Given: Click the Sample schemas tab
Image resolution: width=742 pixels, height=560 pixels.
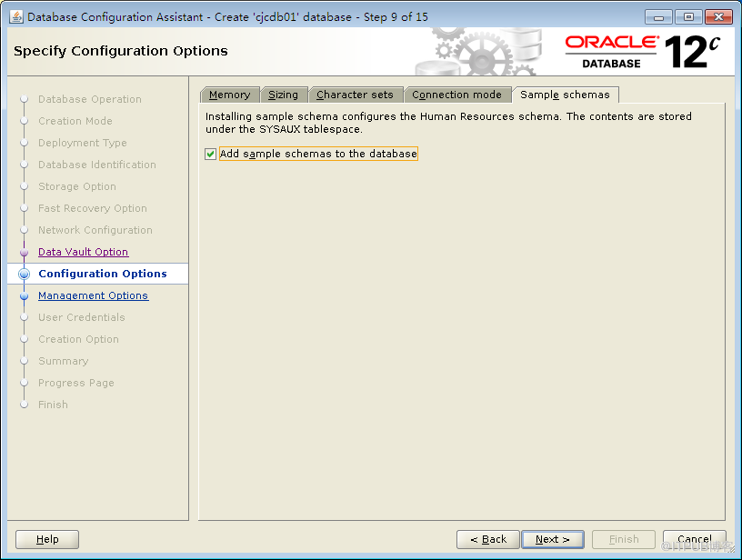Looking at the screenshot, I should click(x=565, y=95).
